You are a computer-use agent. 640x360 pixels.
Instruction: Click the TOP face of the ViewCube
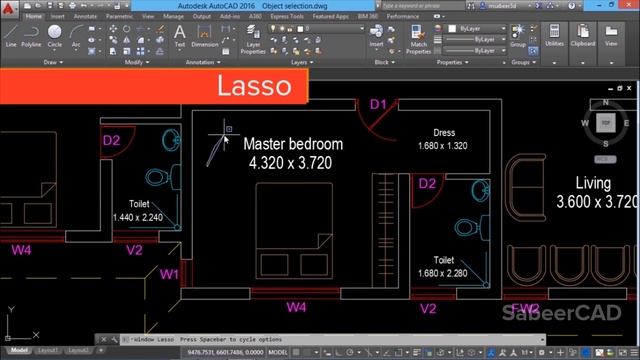point(606,123)
